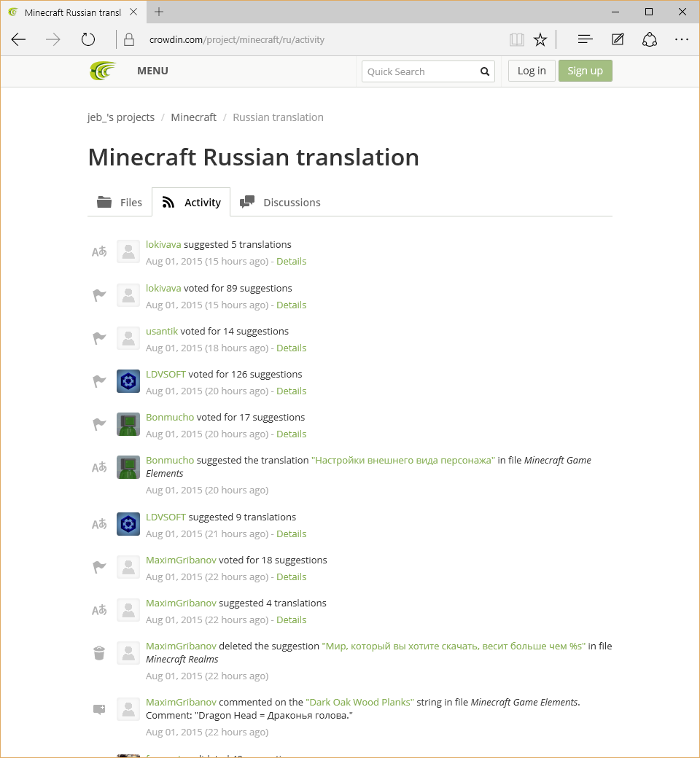Click flag icon beside lokivava's 89 suggestions
Screen dimensions: 700x758
99,295
